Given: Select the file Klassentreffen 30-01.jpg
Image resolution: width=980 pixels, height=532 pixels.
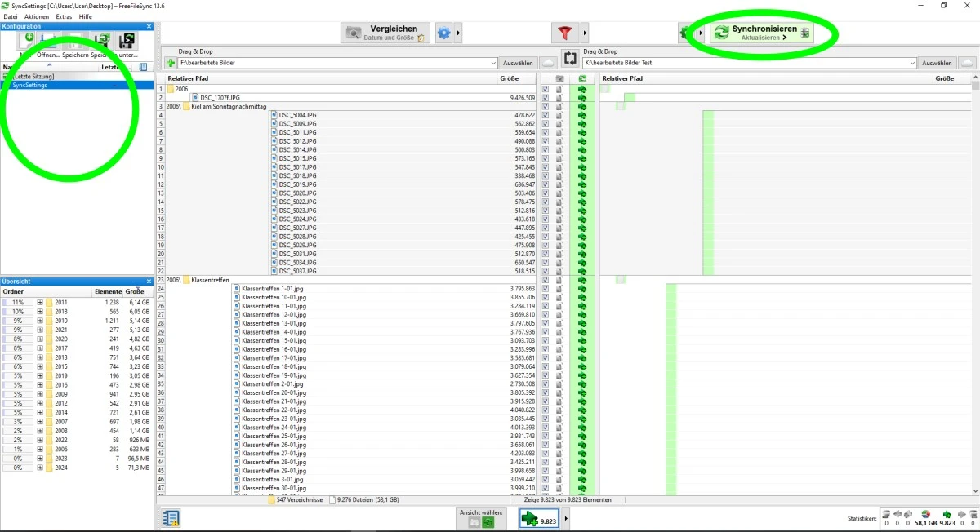Looking at the screenshot, I should [x=274, y=488].
